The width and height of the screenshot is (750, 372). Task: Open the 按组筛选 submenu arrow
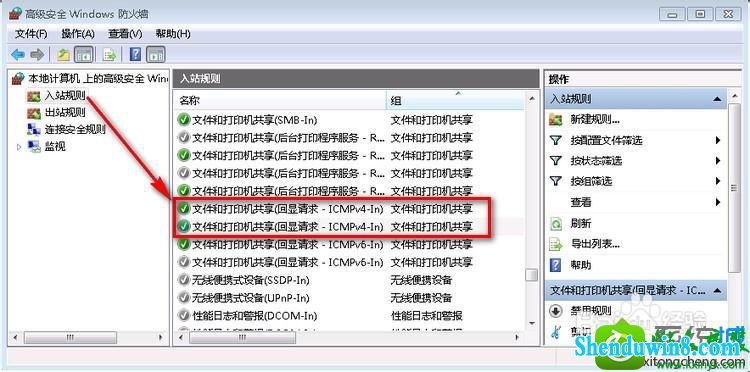pyautogui.click(x=718, y=181)
